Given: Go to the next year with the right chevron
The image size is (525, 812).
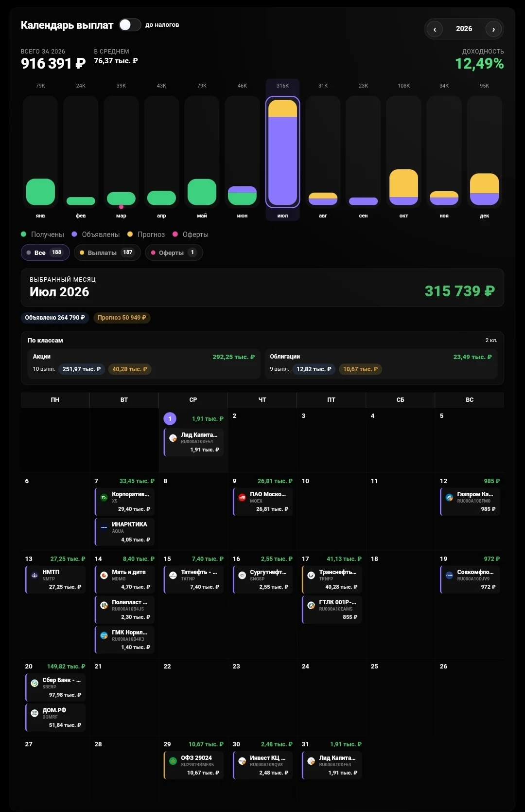Looking at the screenshot, I should pos(493,29).
